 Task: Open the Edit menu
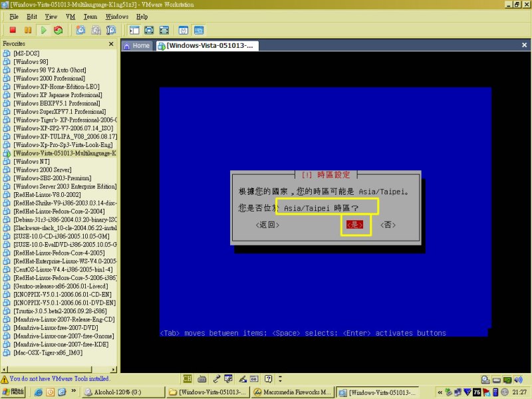point(32,17)
